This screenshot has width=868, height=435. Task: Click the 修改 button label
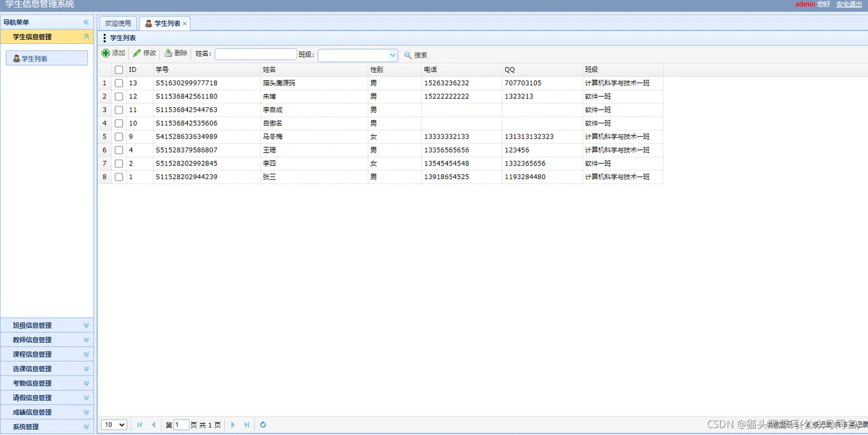(x=150, y=53)
